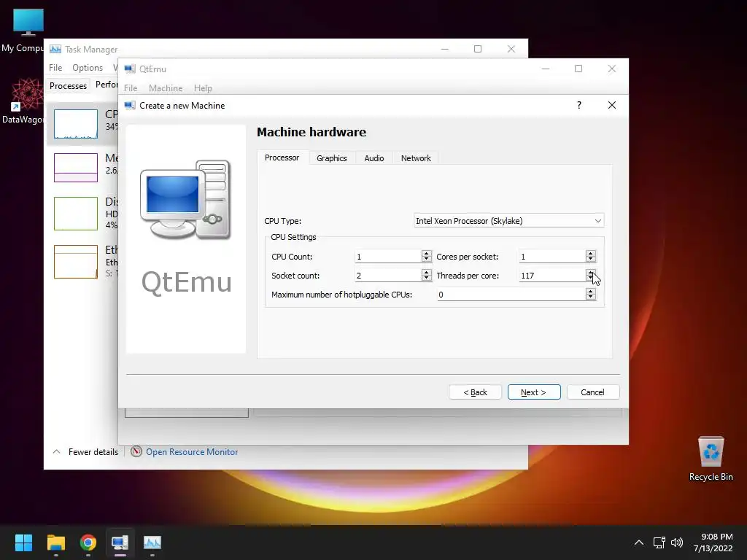The width and height of the screenshot is (747, 560).
Task: Open the Network tab
Action: (415, 158)
